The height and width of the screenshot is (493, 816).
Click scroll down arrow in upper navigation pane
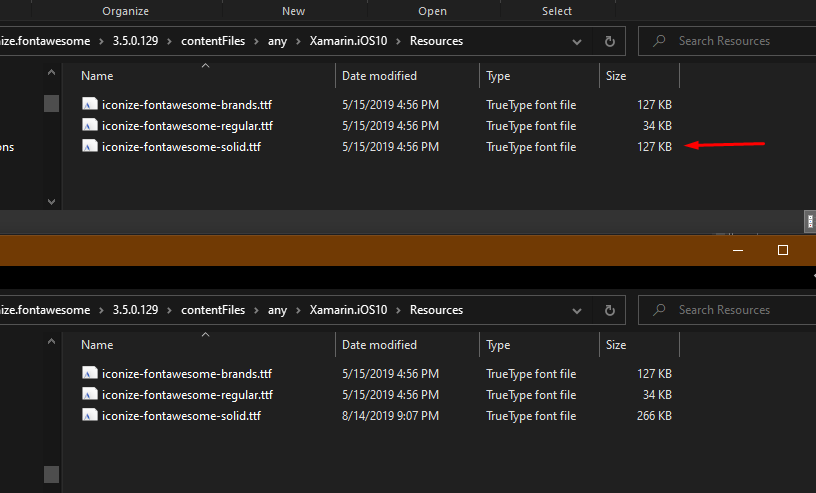point(51,201)
